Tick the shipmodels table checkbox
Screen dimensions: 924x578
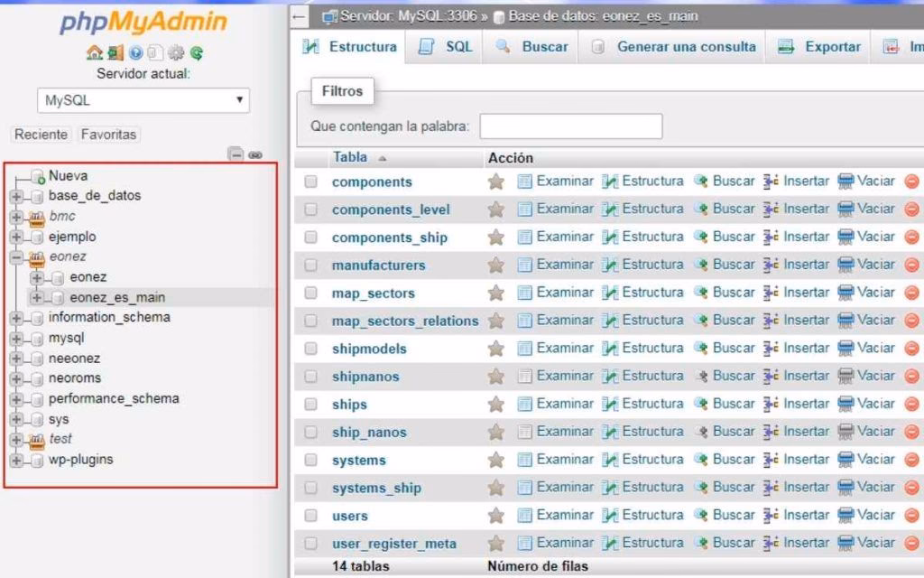[x=310, y=349]
